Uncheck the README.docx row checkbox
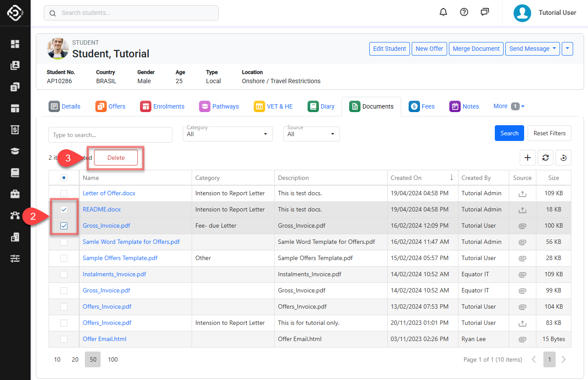The width and height of the screenshot is (588, 380). 64,210
